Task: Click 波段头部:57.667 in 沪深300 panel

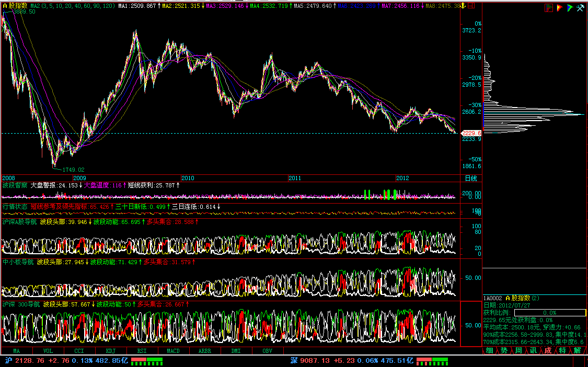Action: [x=67, y=304]
